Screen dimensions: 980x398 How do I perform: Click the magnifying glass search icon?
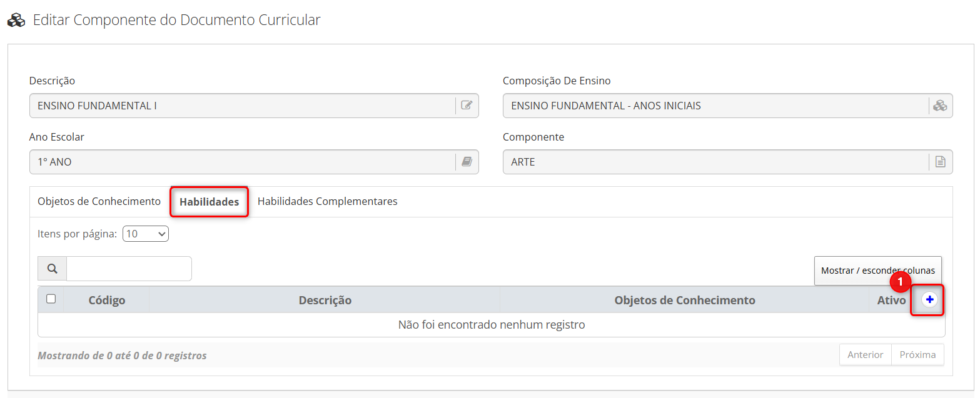[x=53, y=269]
